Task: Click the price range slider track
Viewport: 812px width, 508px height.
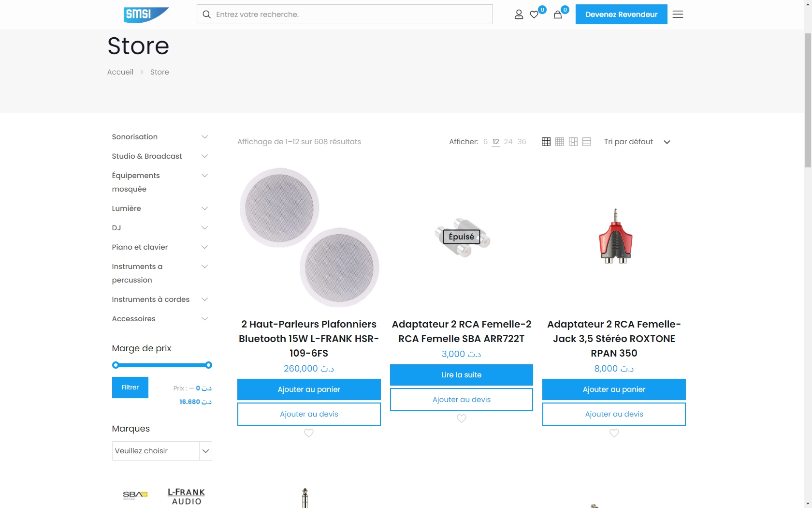Action: click(x=162, y=365)
